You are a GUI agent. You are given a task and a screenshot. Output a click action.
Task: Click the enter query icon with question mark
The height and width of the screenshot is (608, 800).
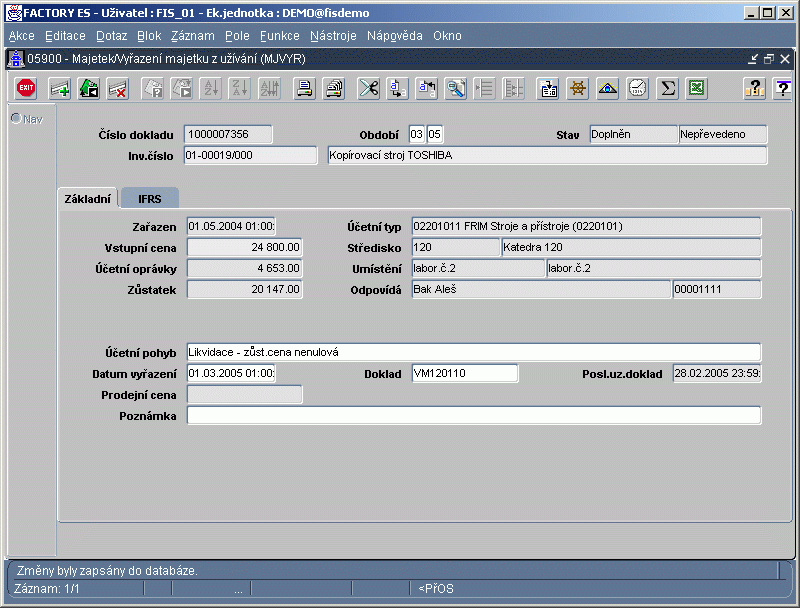click(153, 88)
